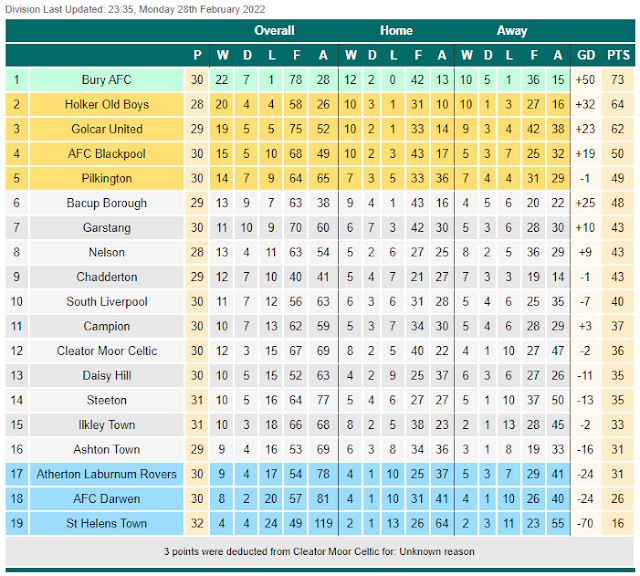Open Bacup Borough team entry
Screen dimensions: 640x576
[107, 203]
